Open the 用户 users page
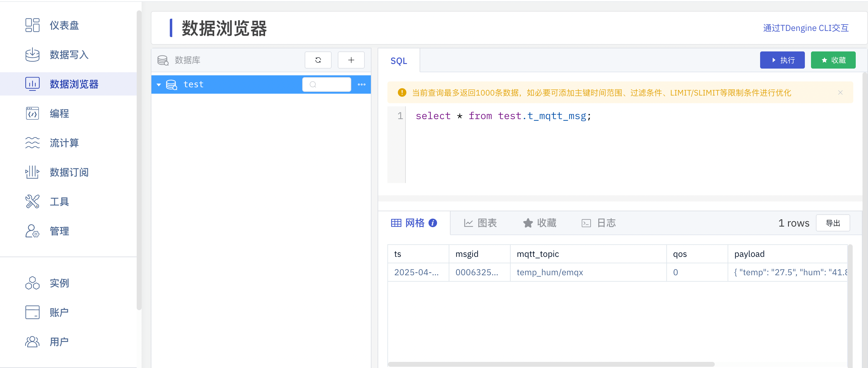Viewport: 868px width, 368px height. pyautogui.click(x=59, y=341)
